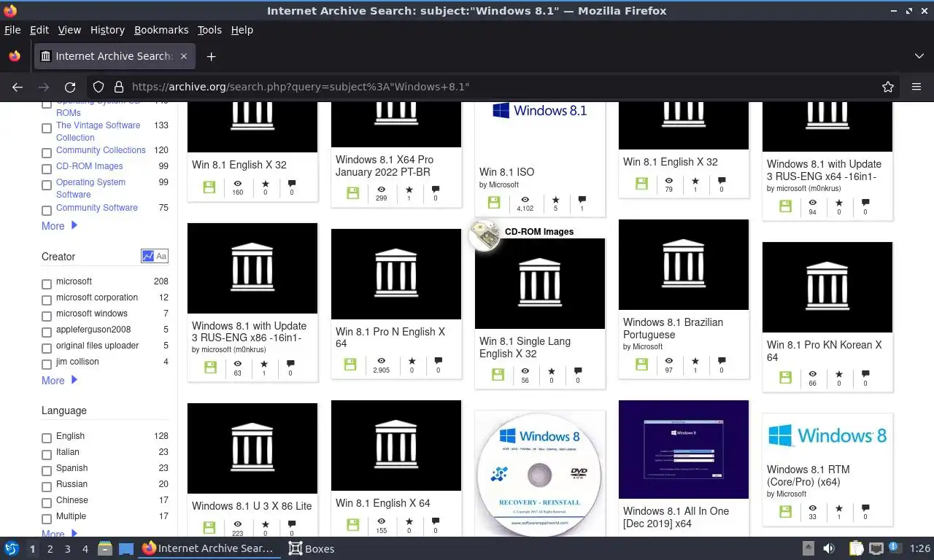Open the Help menu

pos(242,30)
